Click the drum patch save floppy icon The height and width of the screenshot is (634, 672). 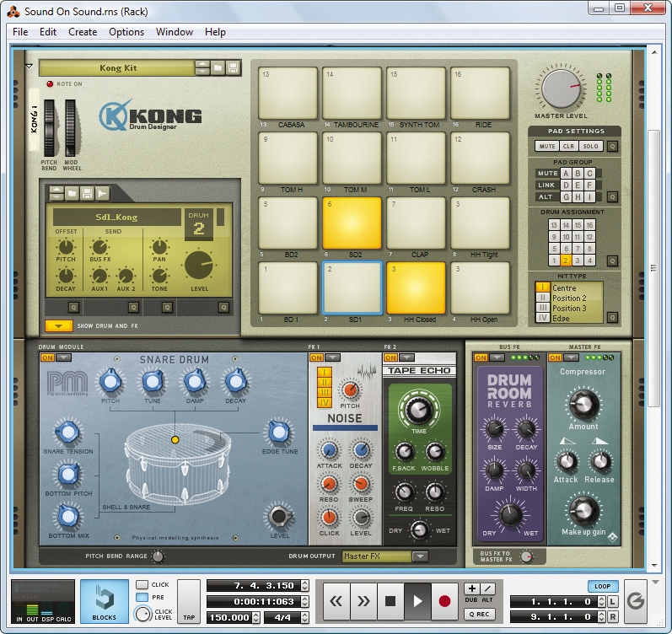(87, 194)
